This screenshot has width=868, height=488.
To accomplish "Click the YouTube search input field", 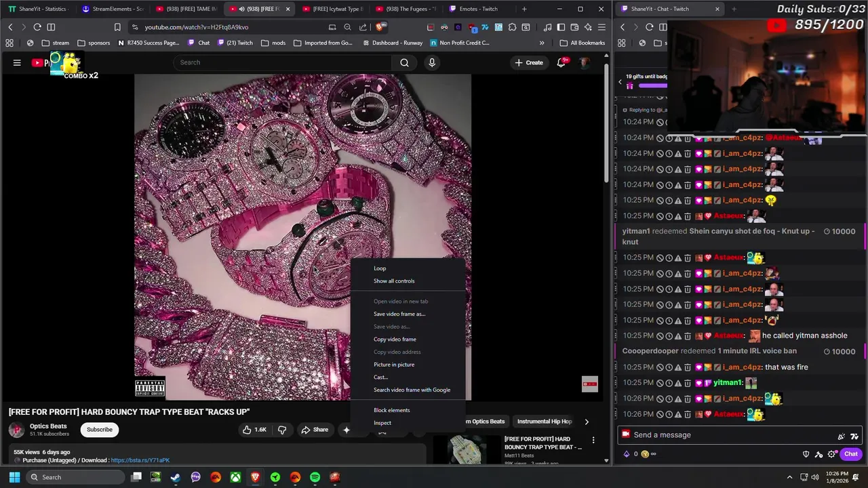I will 283,62.
